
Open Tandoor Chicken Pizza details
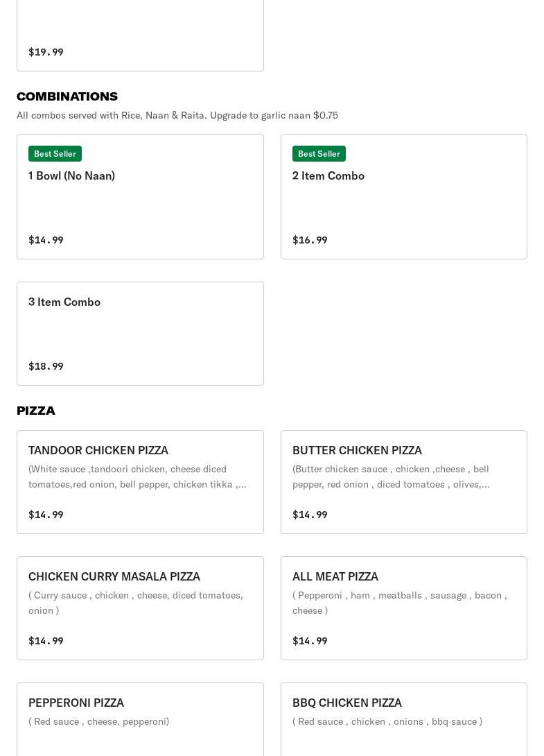98,450
